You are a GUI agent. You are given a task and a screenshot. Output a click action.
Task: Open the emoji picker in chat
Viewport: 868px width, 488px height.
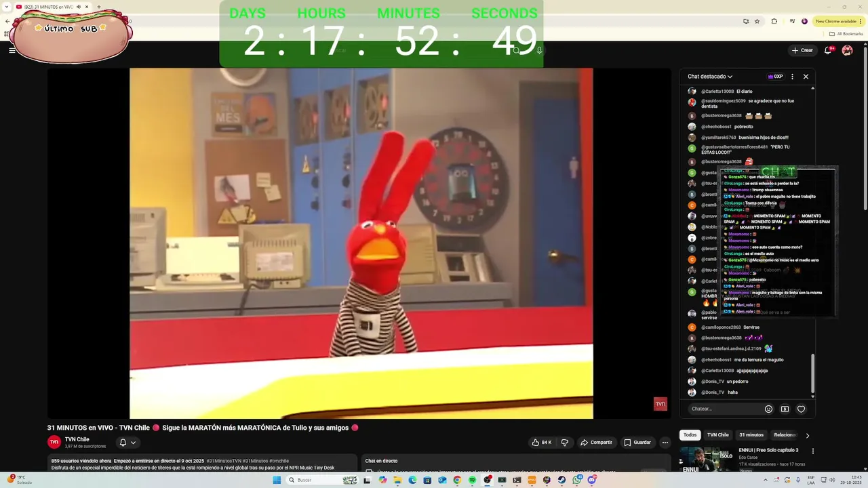pos(768,409)
